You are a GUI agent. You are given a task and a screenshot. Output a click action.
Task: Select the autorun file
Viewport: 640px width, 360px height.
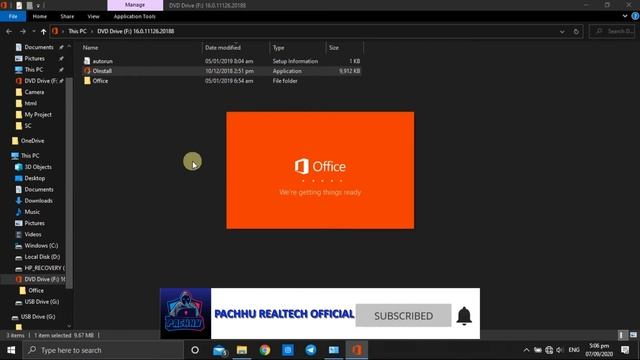pos(102,61)
